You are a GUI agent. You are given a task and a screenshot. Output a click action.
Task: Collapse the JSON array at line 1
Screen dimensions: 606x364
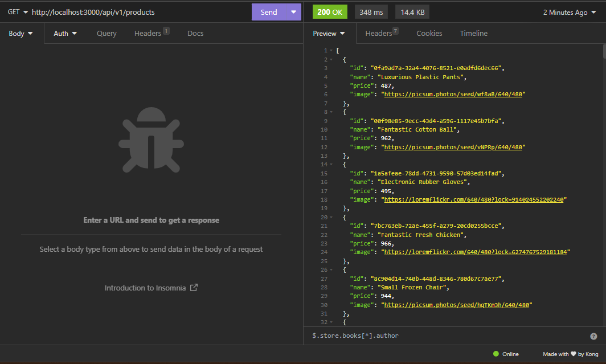pyautogui.click(x=331, y=51)
